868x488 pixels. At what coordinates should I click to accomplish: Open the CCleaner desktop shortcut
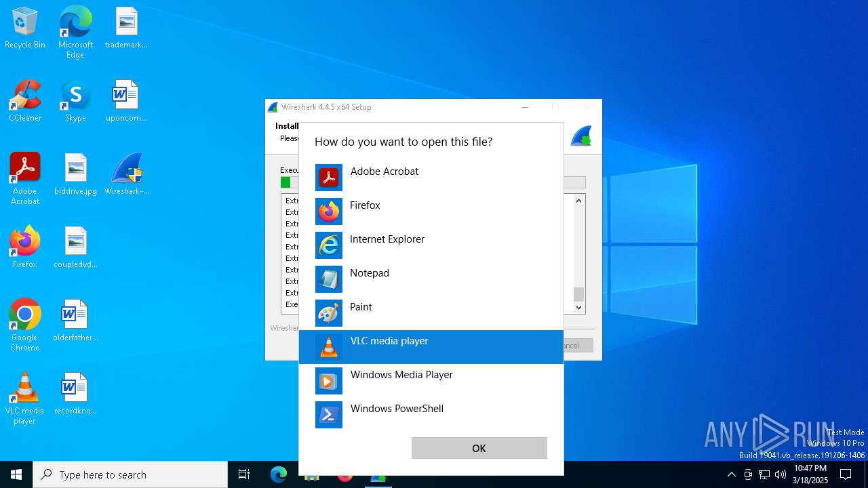click(x=25, y=101)
